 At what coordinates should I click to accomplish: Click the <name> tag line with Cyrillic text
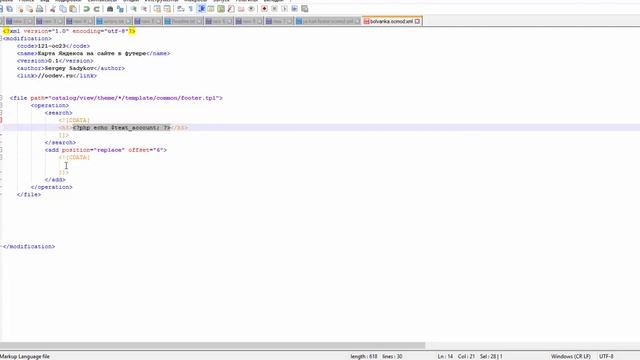(93, 53)
